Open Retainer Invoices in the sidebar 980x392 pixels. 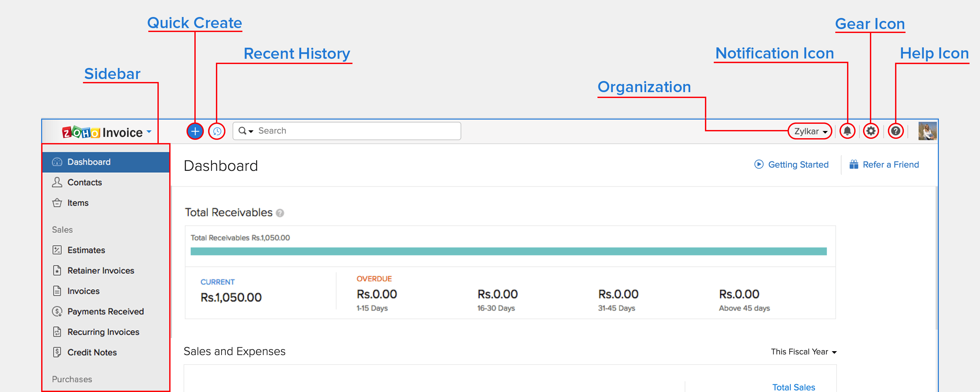(106, 270)
